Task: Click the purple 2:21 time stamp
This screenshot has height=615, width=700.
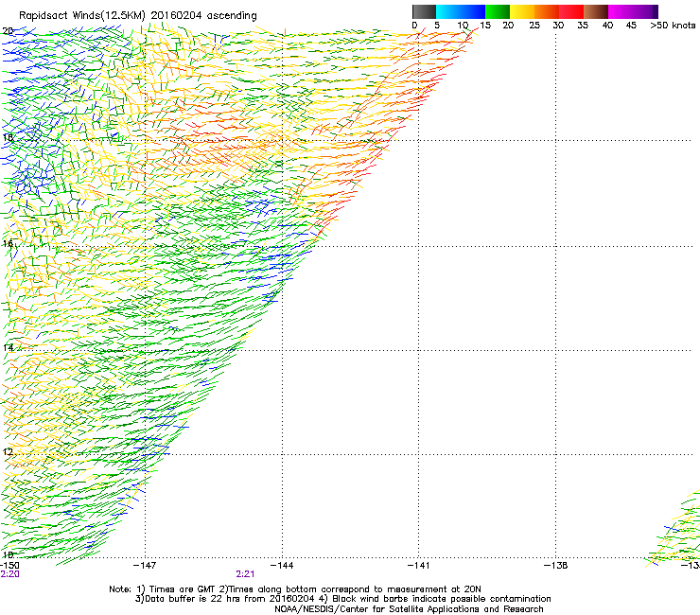Action: tap(245, 574)
